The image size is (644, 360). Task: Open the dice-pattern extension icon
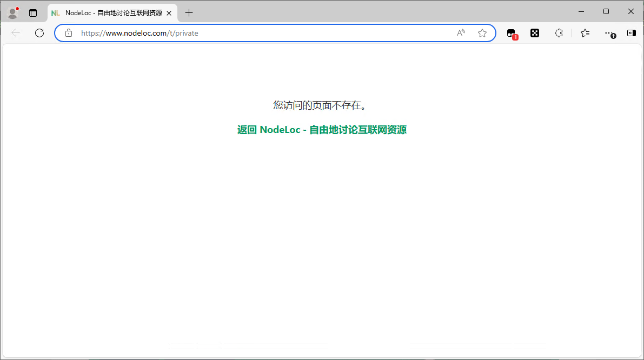coord(535,33)
